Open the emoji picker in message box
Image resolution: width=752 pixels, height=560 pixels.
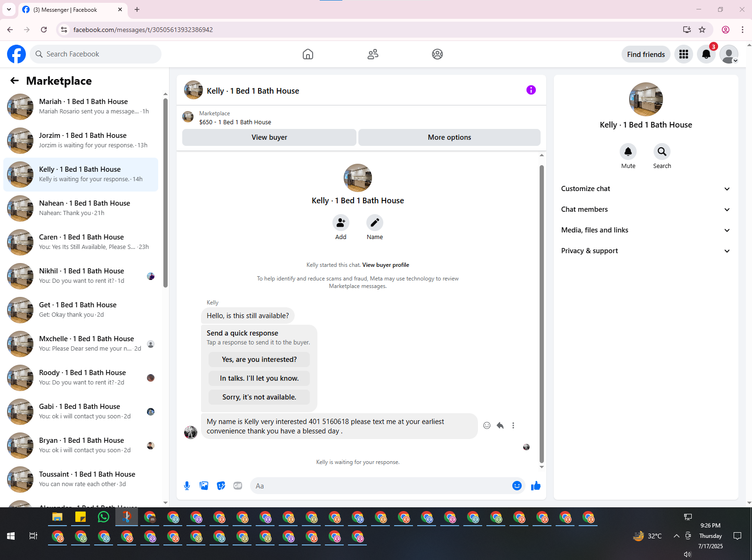tap(517, 486)
